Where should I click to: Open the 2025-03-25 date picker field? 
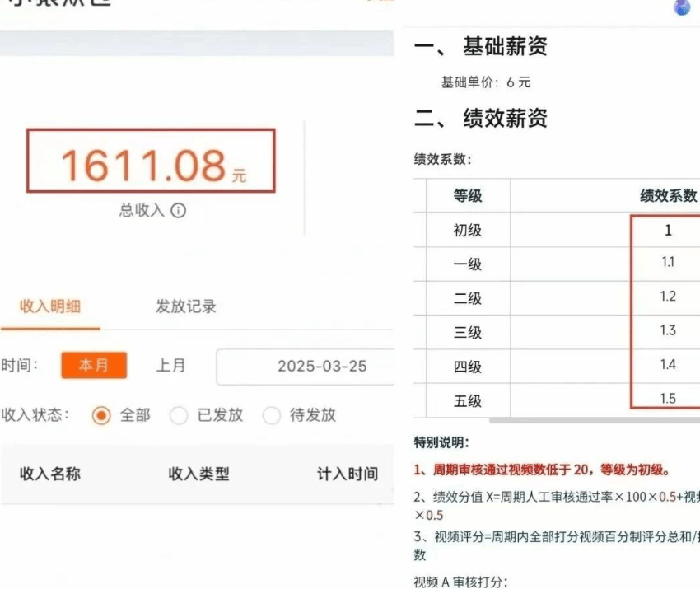pyautogui.click(x=321, y=367)
